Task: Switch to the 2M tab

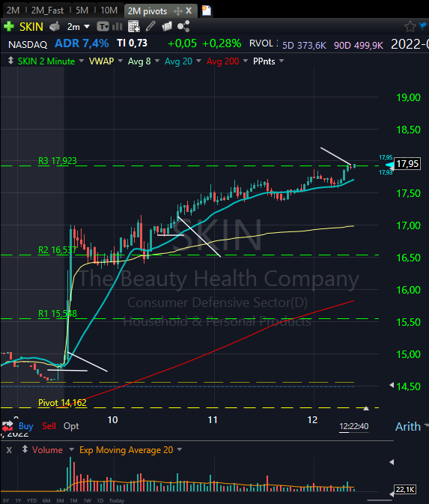Action: pos(13,10)
